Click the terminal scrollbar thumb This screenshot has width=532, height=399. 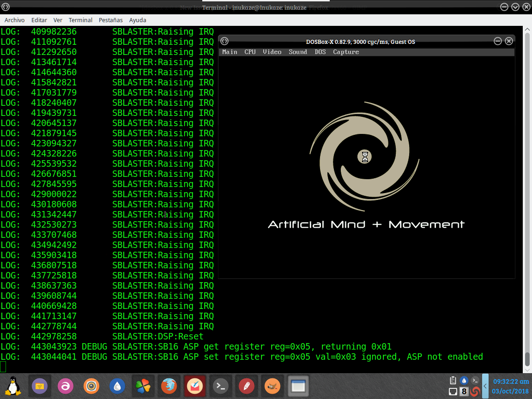pyautogui.click(x=527, y=359)
